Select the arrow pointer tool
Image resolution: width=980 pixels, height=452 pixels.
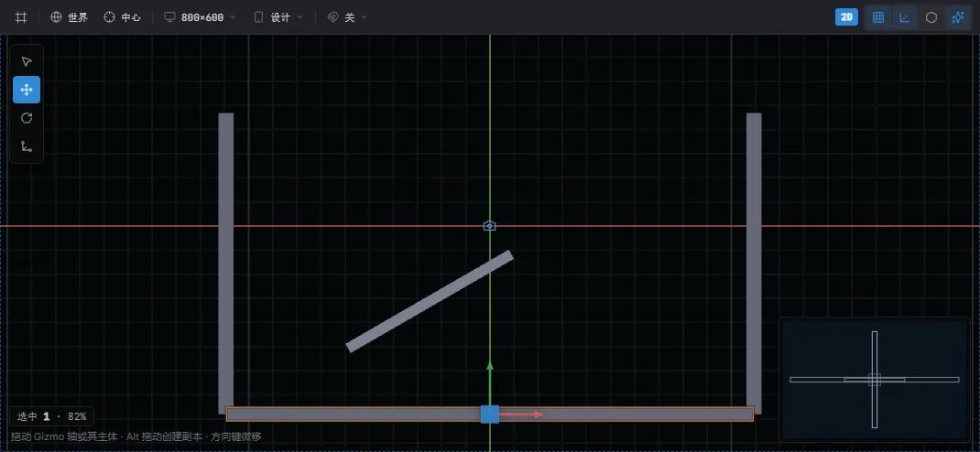point(27,61)
